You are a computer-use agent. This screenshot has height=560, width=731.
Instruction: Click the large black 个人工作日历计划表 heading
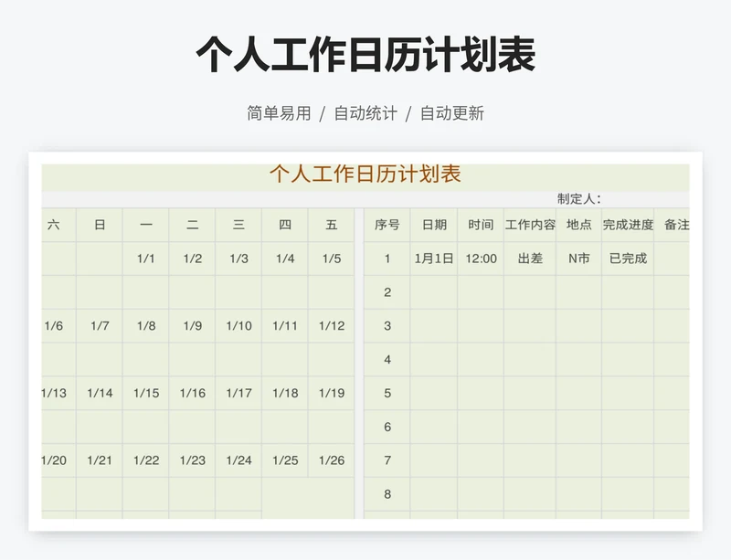point(365,54)
